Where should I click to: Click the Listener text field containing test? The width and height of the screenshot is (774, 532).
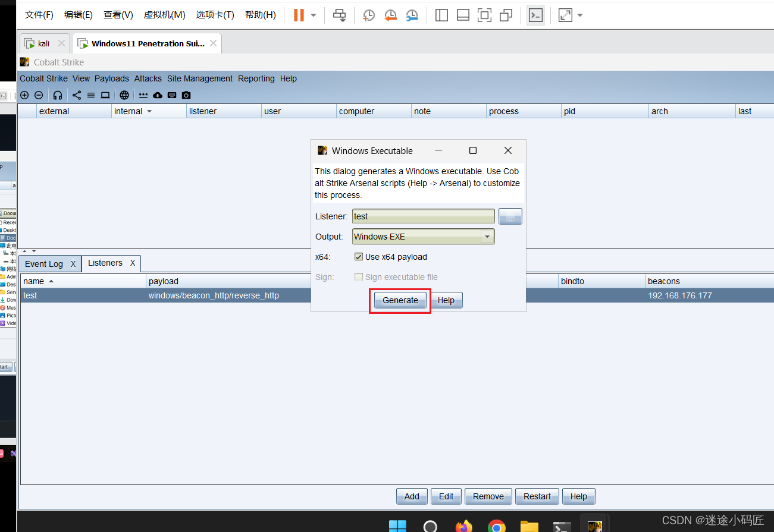click(x=424, y=216)
